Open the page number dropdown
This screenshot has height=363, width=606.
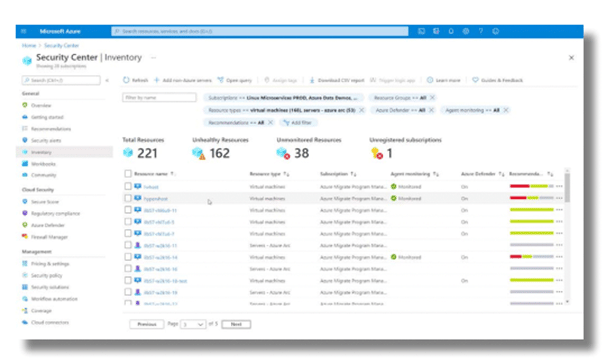(192, 324)
